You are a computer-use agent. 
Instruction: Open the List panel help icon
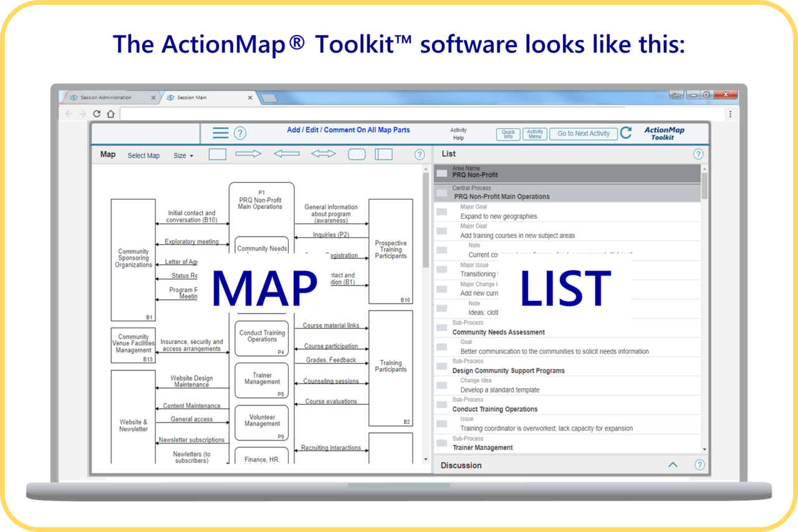point(698,154)
